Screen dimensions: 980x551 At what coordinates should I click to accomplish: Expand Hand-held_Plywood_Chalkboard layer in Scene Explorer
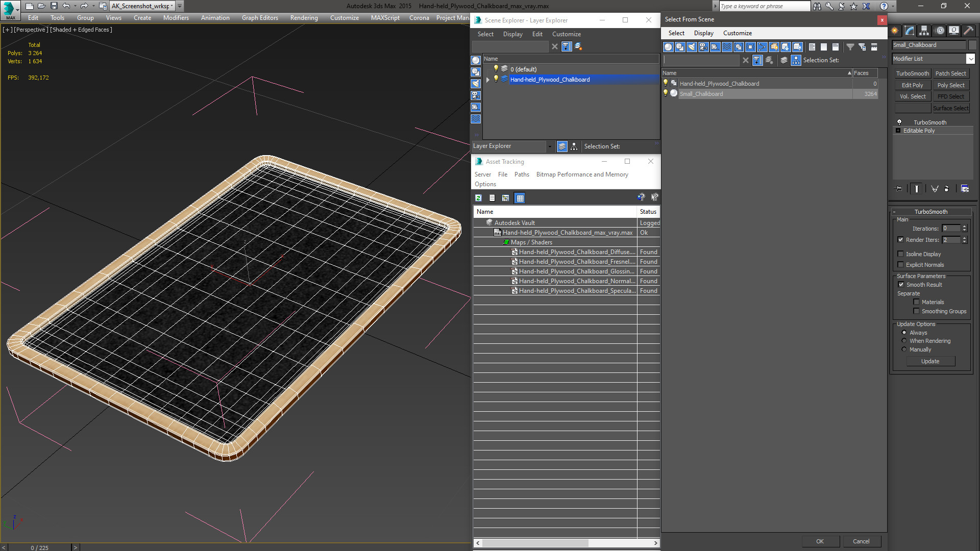coord(488,80)
